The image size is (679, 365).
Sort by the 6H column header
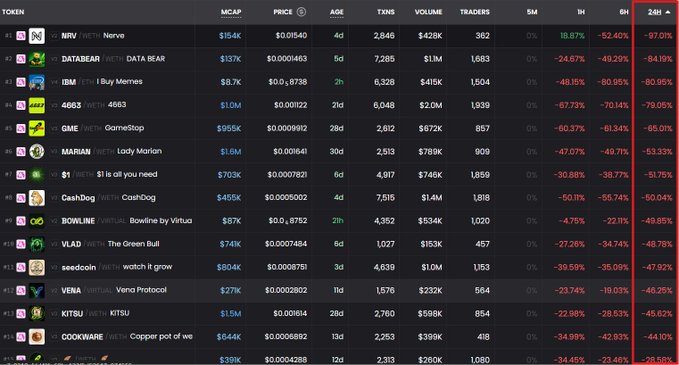[624, 12]
